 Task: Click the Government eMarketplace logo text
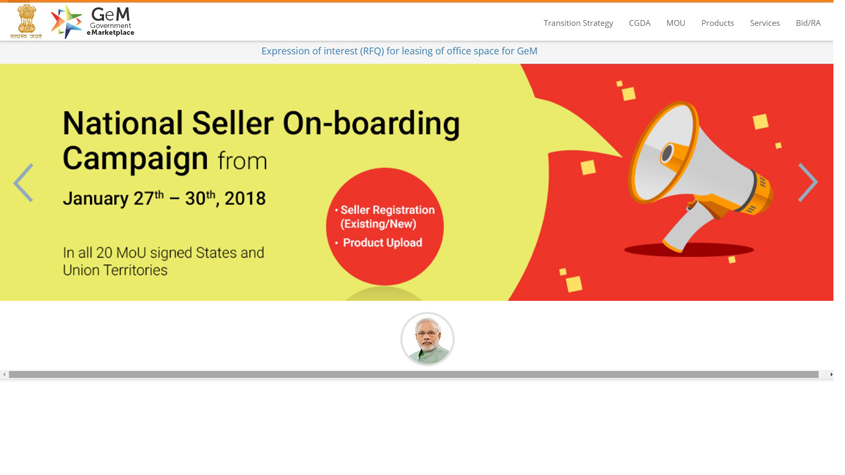(110, 22)
